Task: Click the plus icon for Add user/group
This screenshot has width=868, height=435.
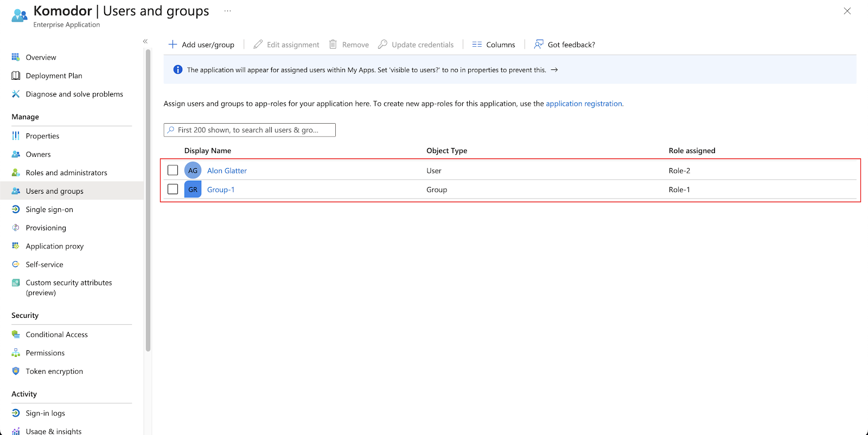Action: pyautogui.click(x=173, y=44)
